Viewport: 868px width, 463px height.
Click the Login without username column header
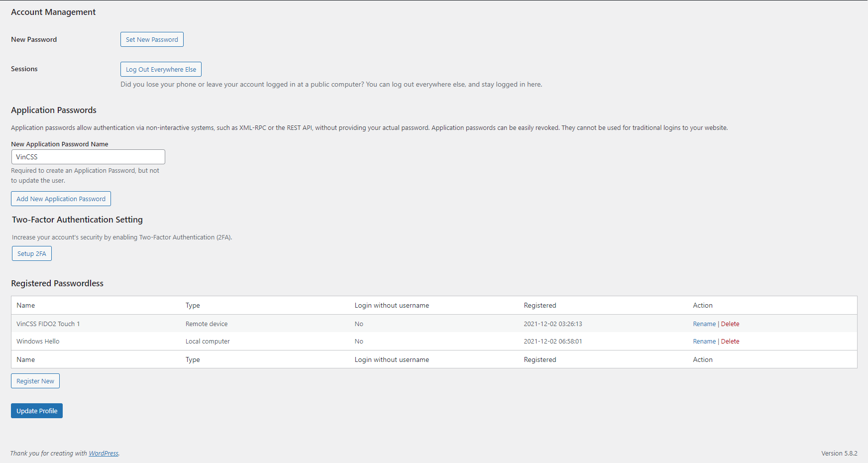tap(392, 305)
